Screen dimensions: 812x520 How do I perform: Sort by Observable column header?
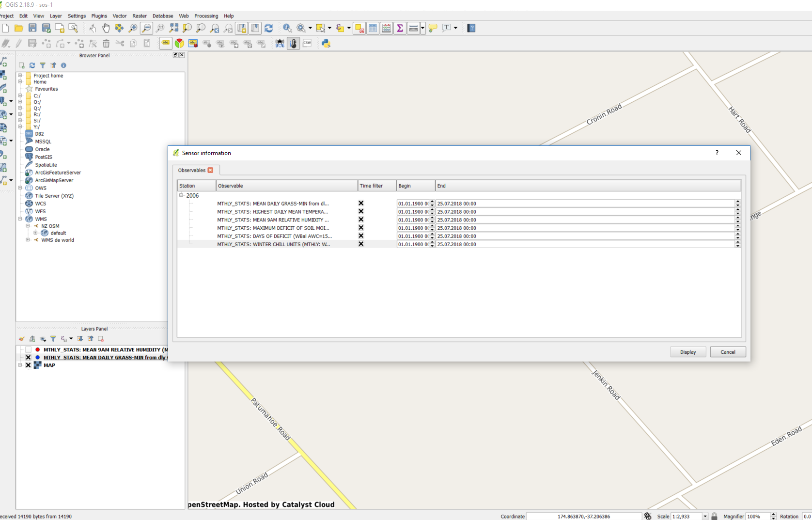click(287, 186)
